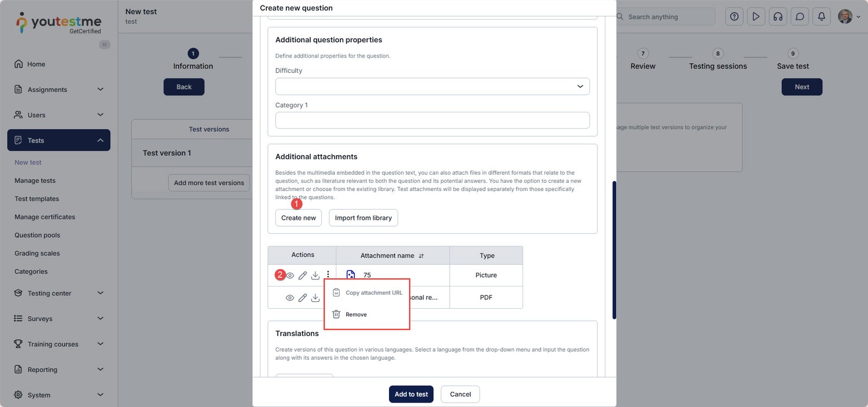Image resolution: width=868 pixels, height=407 pixels.
Task: Edit the attachment named 75
Action: [x=303, y=276]
